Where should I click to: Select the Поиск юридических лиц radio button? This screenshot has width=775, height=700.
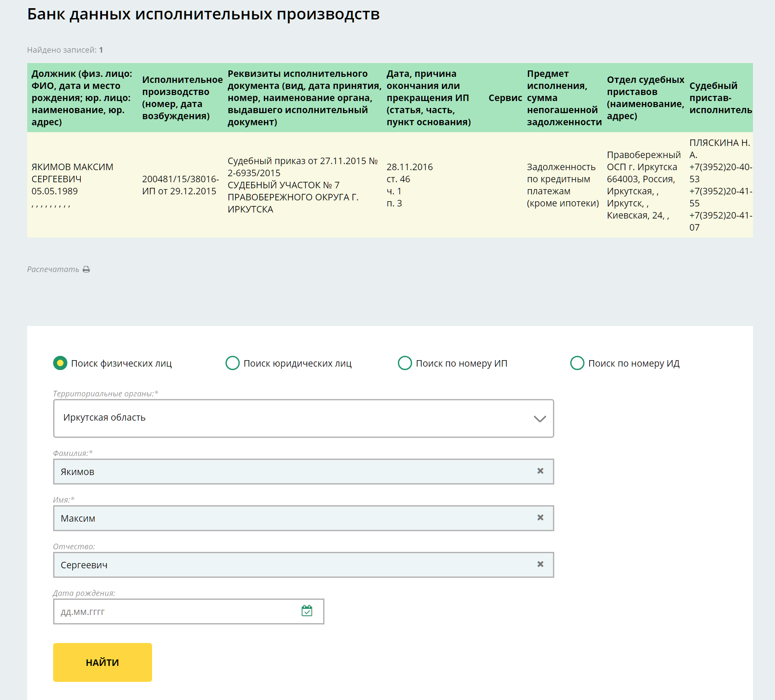(x=232, y=363)
